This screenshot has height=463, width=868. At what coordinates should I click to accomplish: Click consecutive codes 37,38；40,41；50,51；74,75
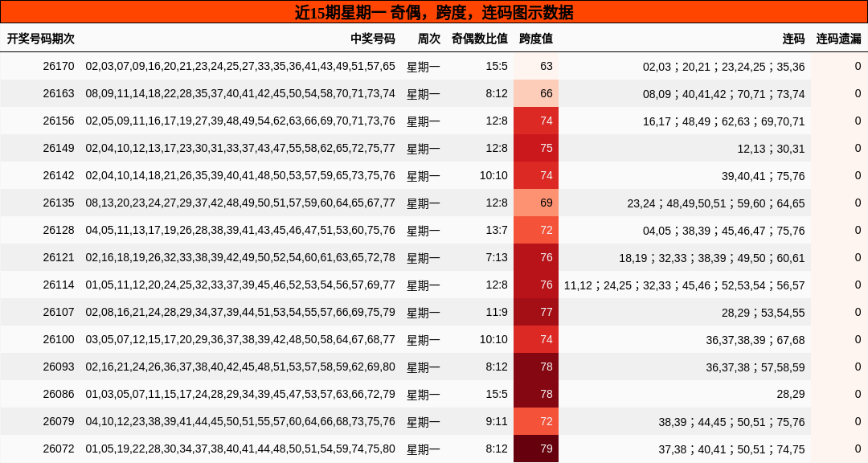point(731,449)
